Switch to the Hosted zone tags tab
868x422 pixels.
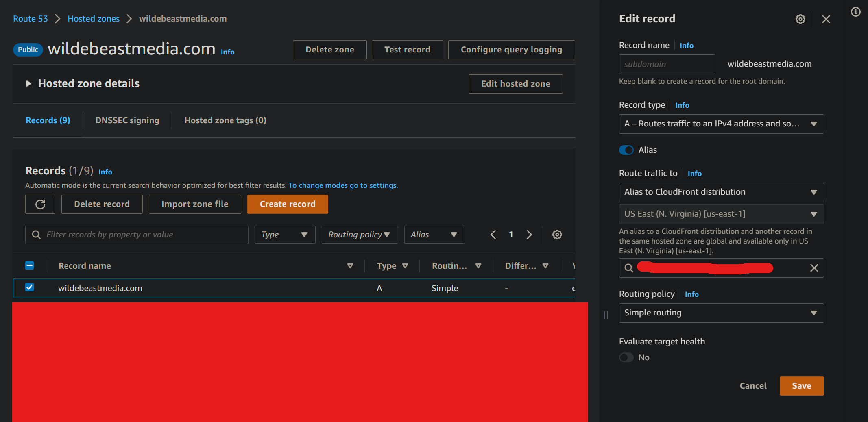tap(225, 120)
